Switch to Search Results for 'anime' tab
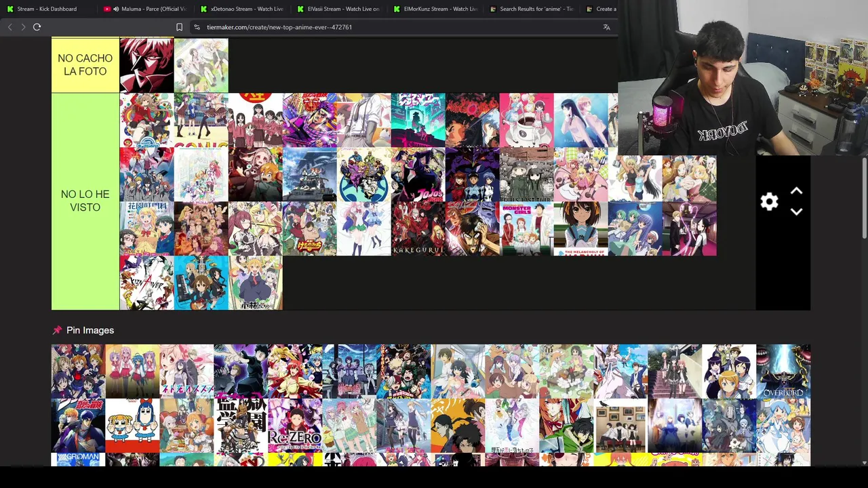The height and width of the screenshot is (488, 868). coord(532,9)
